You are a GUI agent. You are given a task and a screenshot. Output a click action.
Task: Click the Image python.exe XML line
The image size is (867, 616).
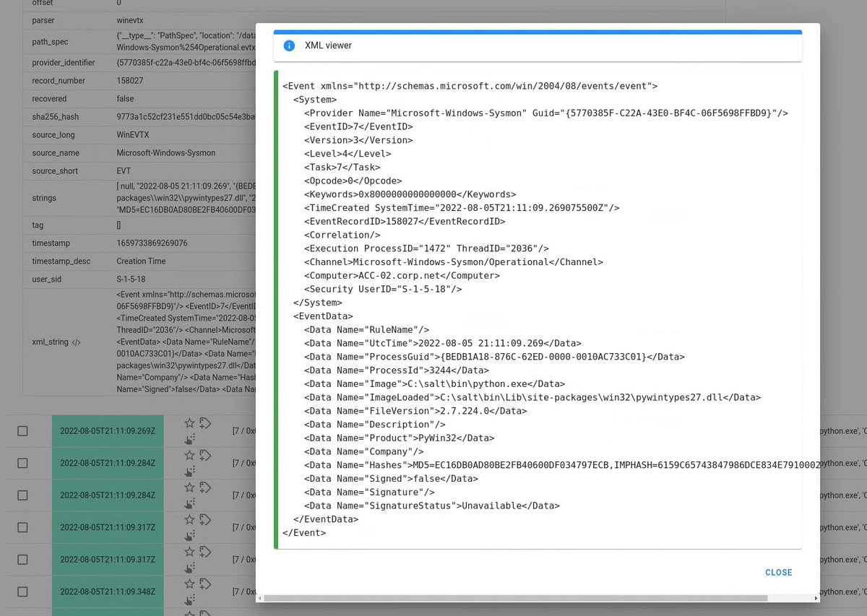coord(434,384)
